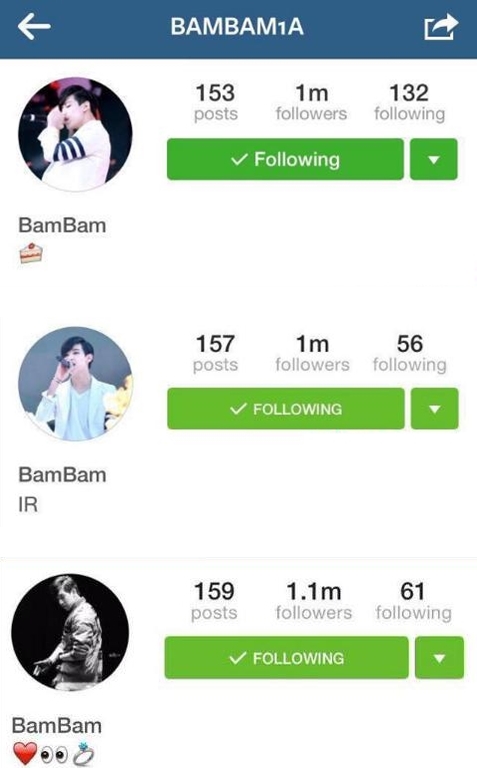Expand dropdown arrow beside 157 posts profile
Image resolution: width=477 pixels, height=768 pixels.
(x=434, y=408)
